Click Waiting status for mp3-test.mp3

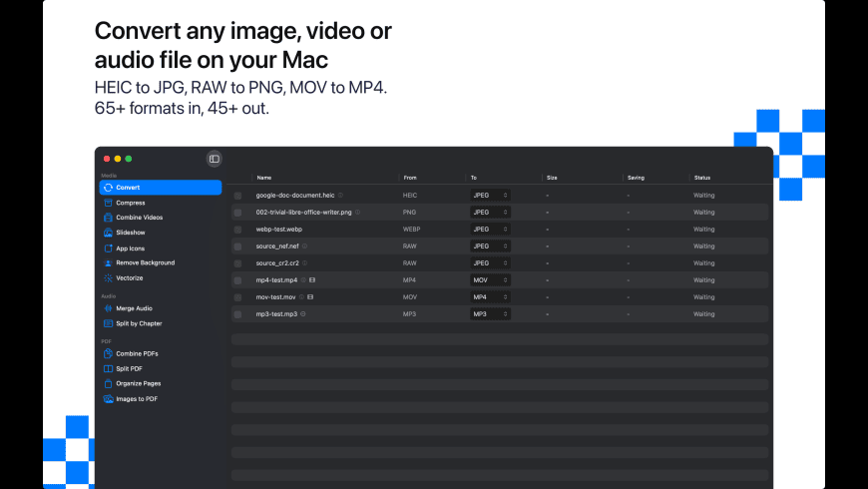click(x=704, y=314)
